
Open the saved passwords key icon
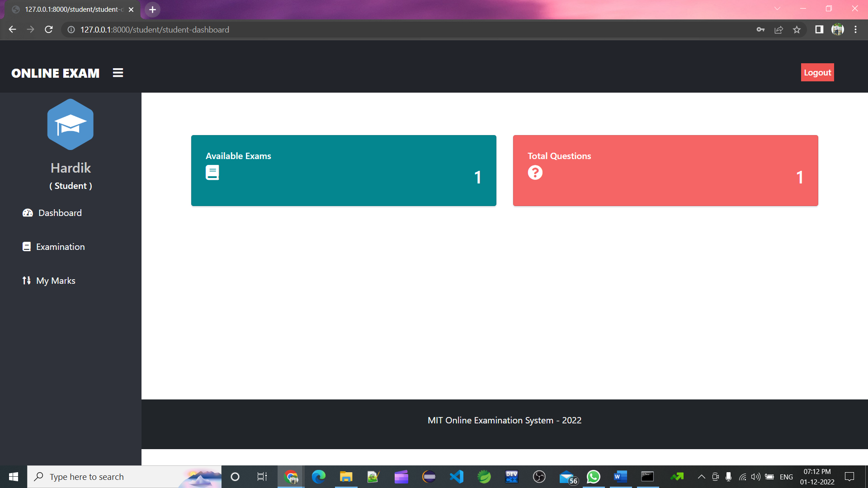point(760,29)
